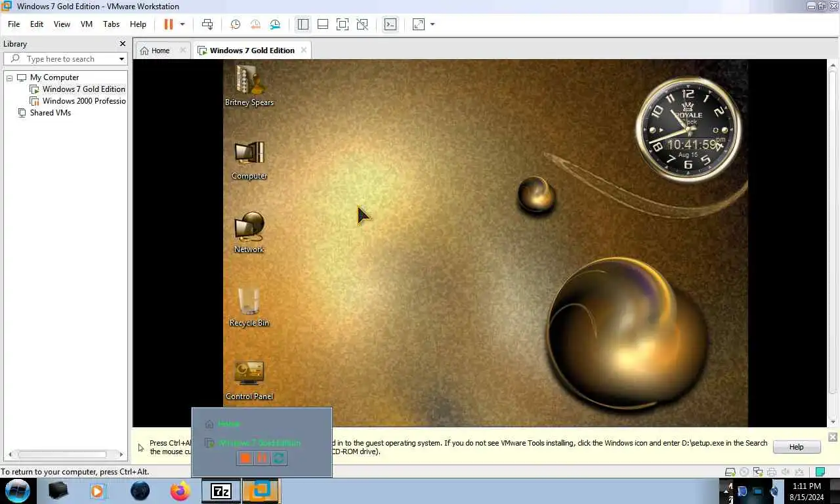Image resolution: width=840 pixels, height=504 pixels.
Task: Open 7-Zip from the taskbar
Action: (220, 491)
